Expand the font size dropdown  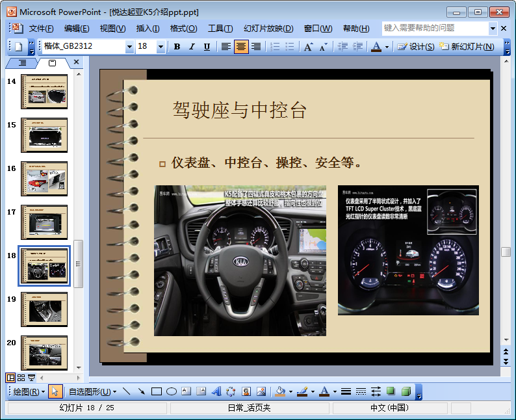(161, 47)
